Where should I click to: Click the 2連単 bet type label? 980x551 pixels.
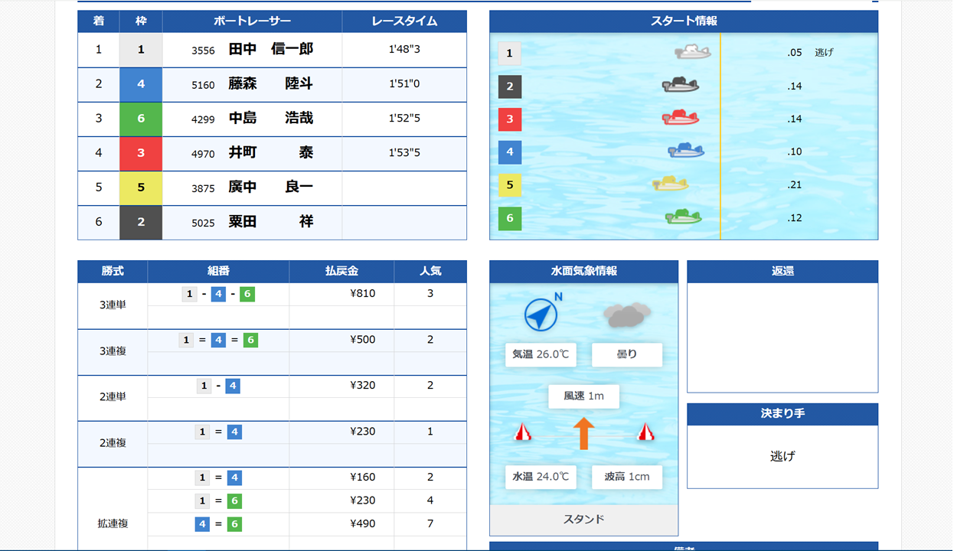(x=113, y=397)
